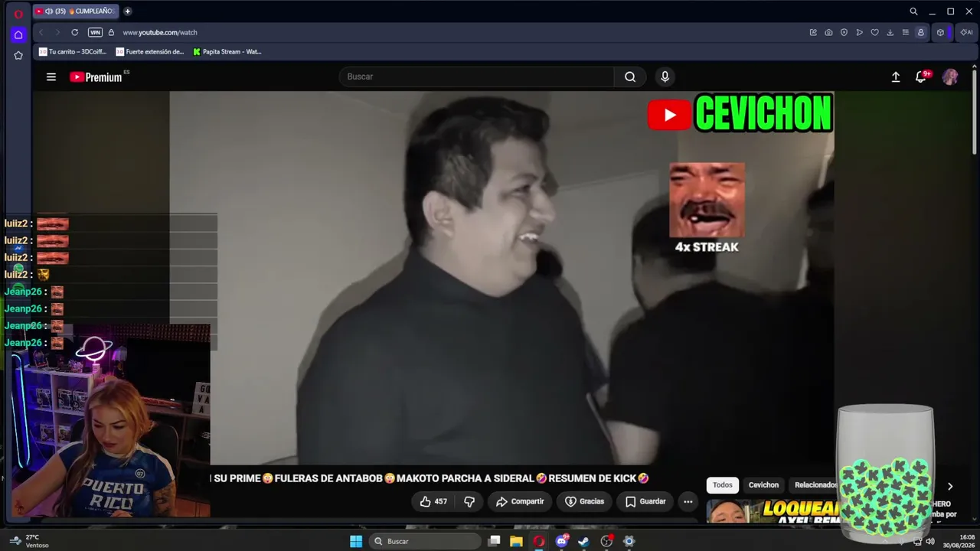980x551 pixels.
Task: Open sidebar bookmarks star icon
Action: [18, 55]
